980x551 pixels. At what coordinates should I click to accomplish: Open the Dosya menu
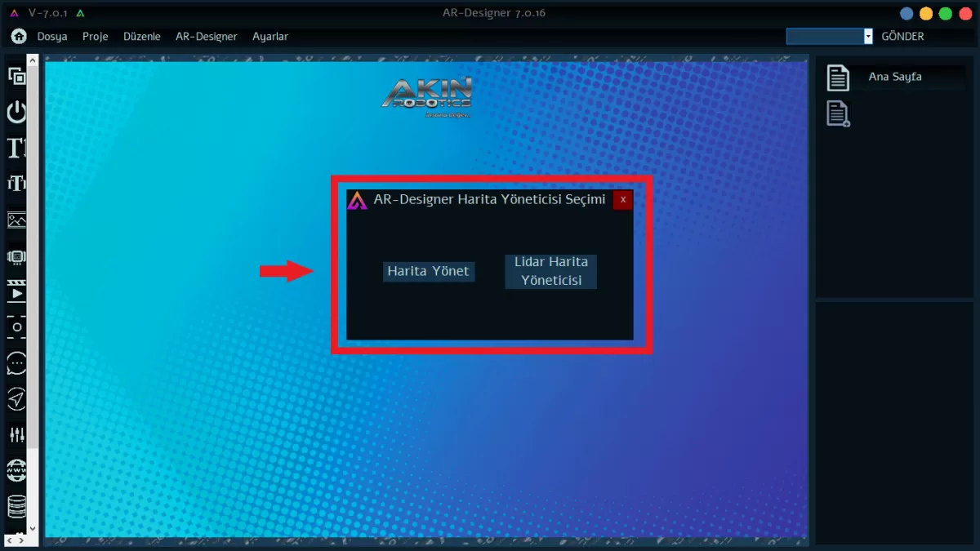click(x=52, y=37)
